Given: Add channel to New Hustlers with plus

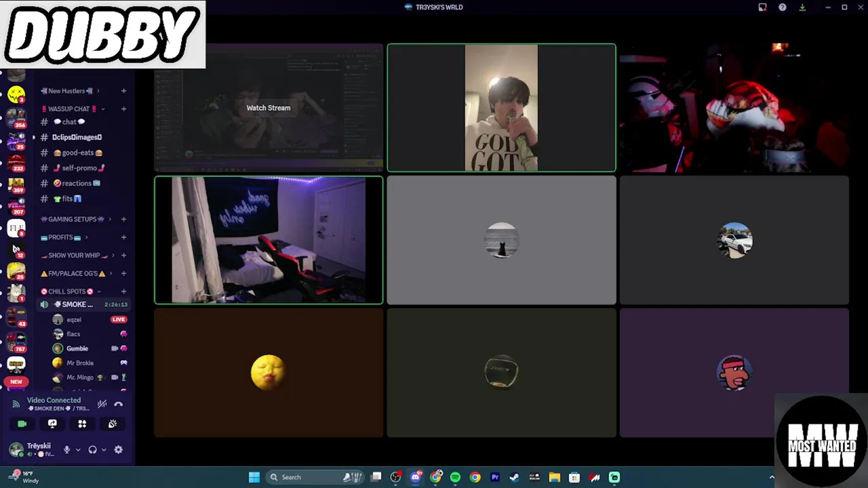Looking at the screenshot, I should [x=123, y=91].
